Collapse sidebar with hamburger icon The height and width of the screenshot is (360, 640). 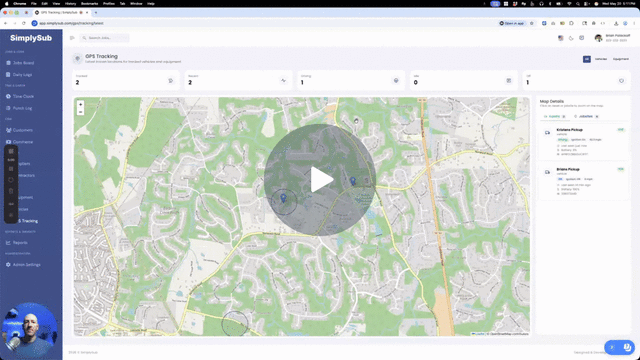(x=72, y=38)
